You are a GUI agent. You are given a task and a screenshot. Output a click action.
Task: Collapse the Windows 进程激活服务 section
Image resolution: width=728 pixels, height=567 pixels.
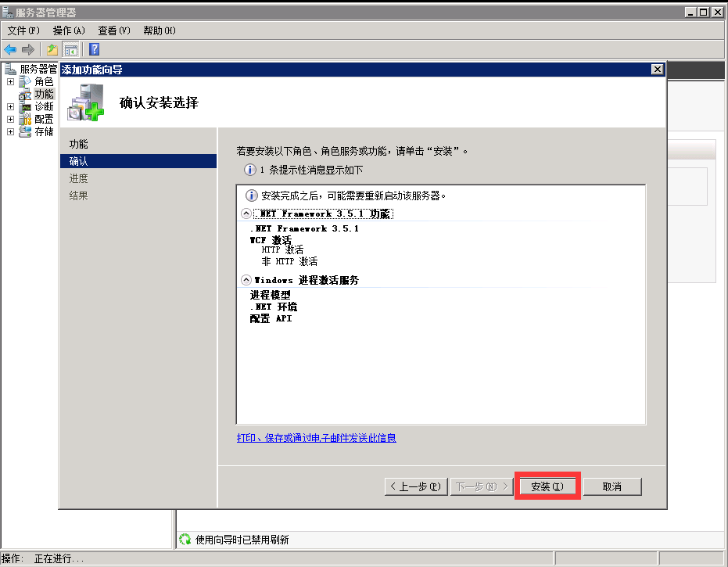(x=247, y=280)
